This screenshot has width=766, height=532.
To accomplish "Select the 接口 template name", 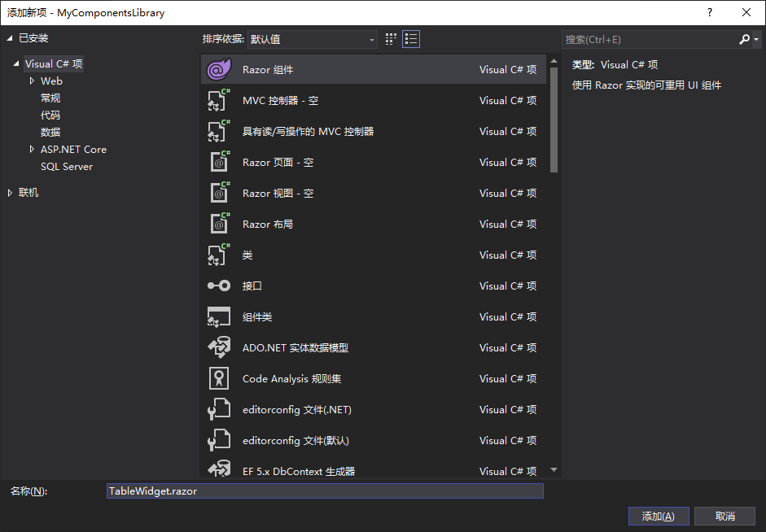I will tap(252, 286).
